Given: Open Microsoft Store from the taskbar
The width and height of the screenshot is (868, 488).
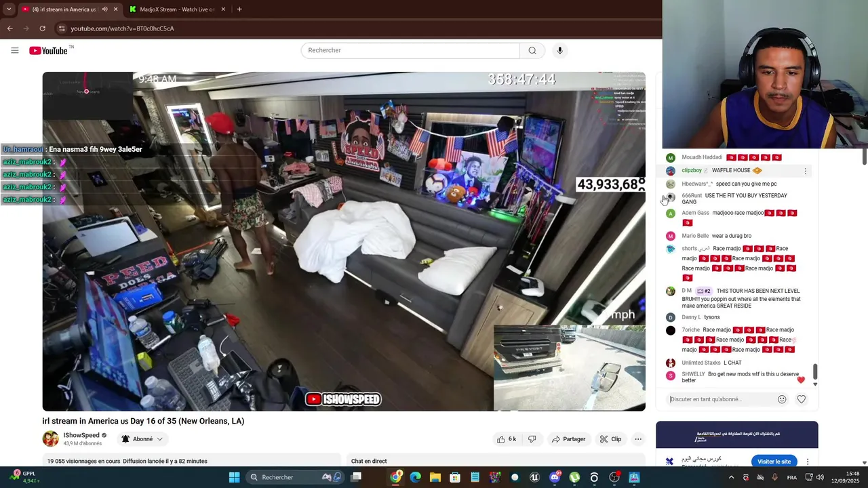Looking at the screenshot, I should [455, 477].
